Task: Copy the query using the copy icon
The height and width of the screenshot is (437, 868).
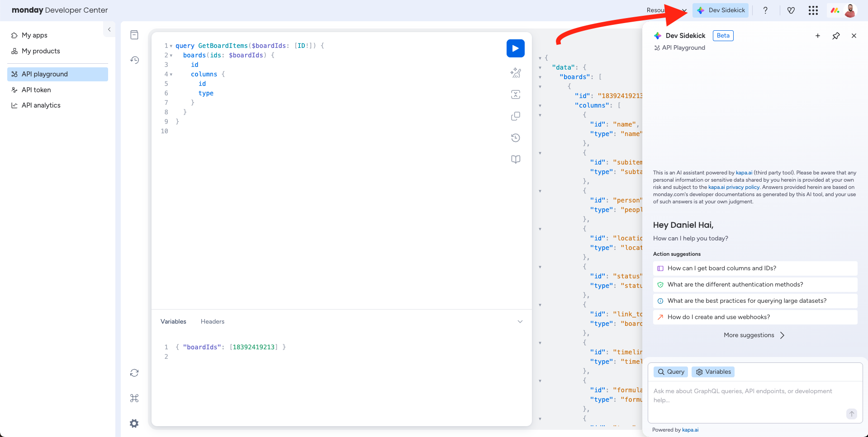Action: [516, 116]
